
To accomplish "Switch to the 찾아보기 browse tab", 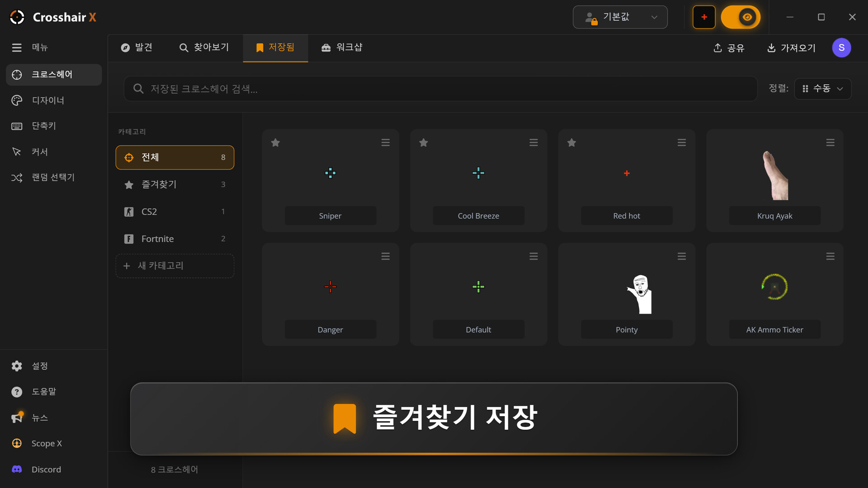I will (x=204, y=47).
